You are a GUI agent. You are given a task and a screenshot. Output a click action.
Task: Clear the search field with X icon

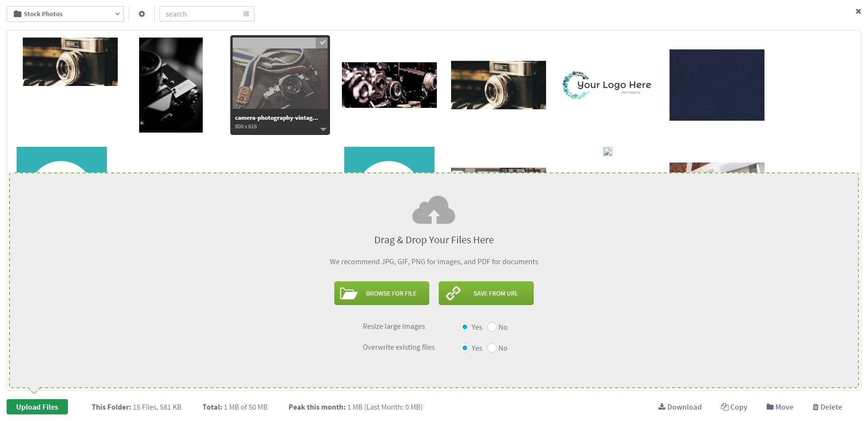246,14
